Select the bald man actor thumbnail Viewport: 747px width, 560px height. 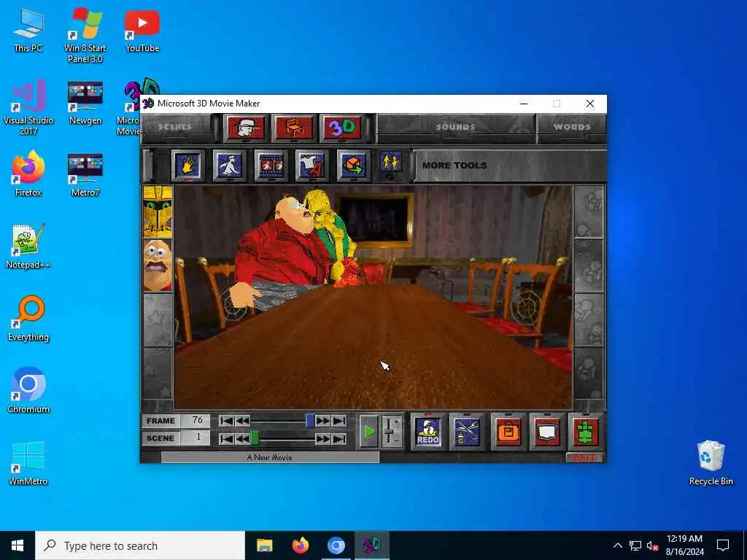coord(158,265)
